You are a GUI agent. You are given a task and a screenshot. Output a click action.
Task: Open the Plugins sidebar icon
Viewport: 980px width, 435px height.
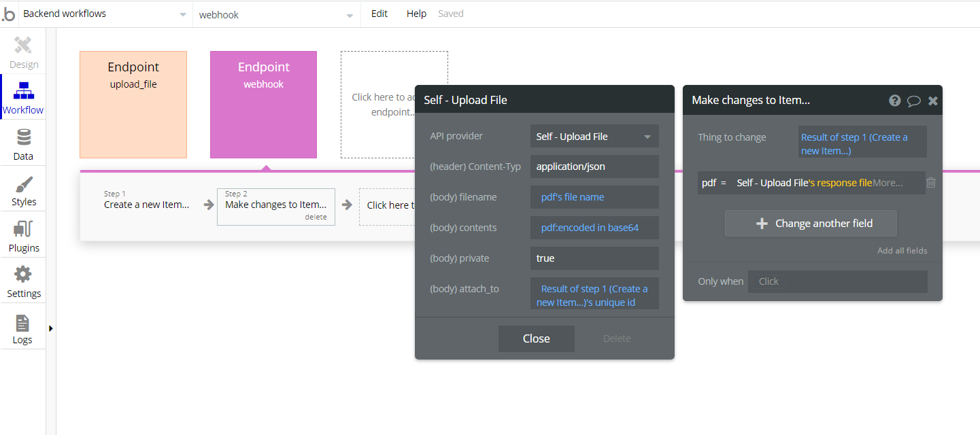(x=23, y=229)
